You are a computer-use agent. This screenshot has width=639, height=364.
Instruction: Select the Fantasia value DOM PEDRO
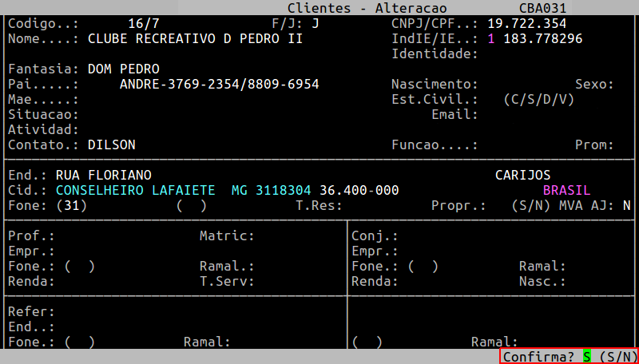[x=123, y=69]
